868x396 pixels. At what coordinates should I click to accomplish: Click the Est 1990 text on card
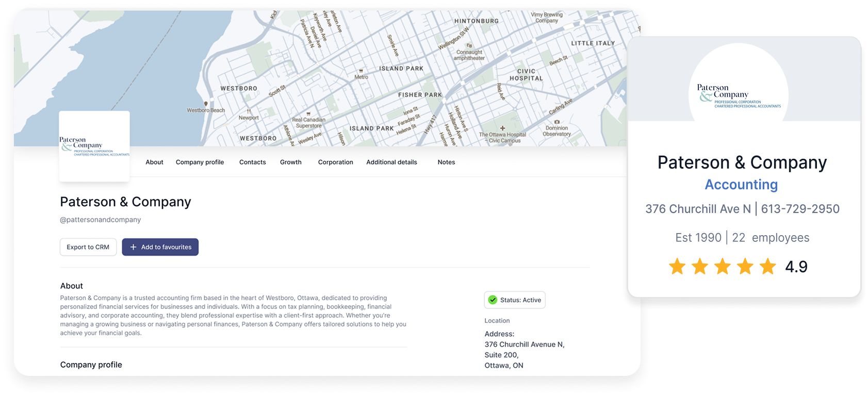[698, 238]
